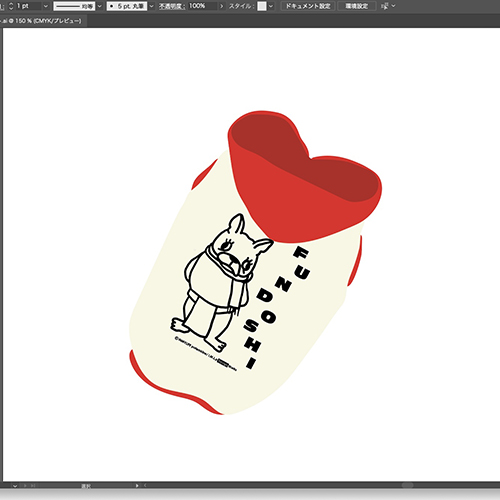This screenshot has height=500, width=500.
Task: Open the status bar options triangle after 選択
Action: point(137,486)
